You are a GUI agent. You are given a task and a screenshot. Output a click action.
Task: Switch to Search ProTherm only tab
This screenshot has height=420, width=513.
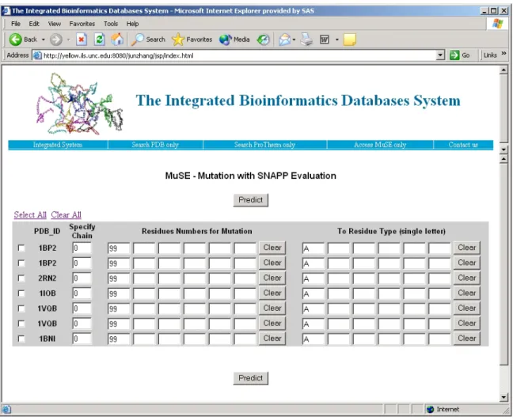pyautogui.click(x=264, y=145)
